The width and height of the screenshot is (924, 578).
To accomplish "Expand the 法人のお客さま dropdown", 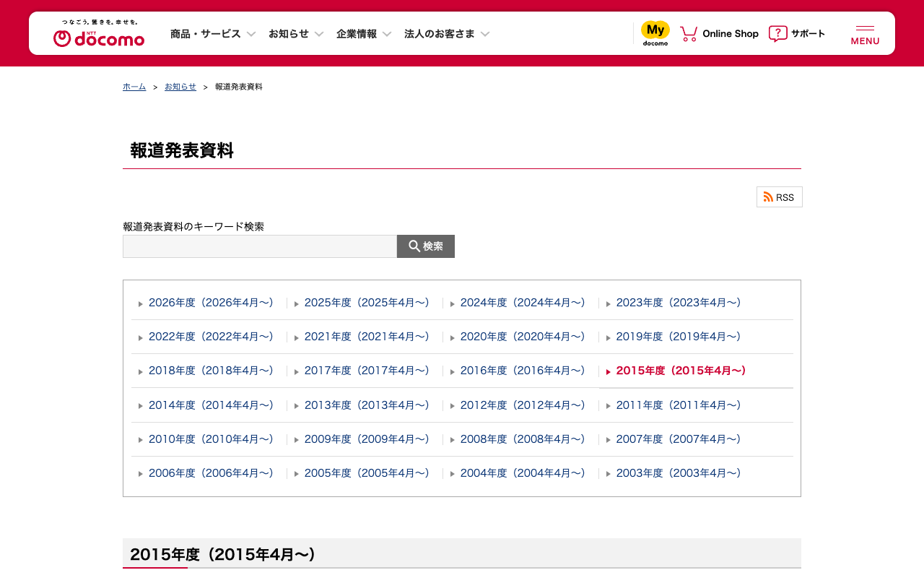I will pos(447,33).
